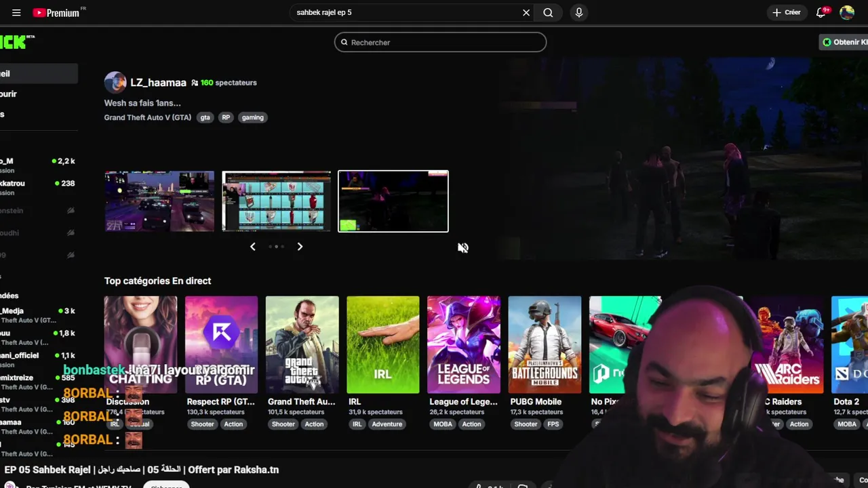Click the Adventure tag under IRL
The height and width of the screenshot is (488, 868).
click(x=387, y=424)
